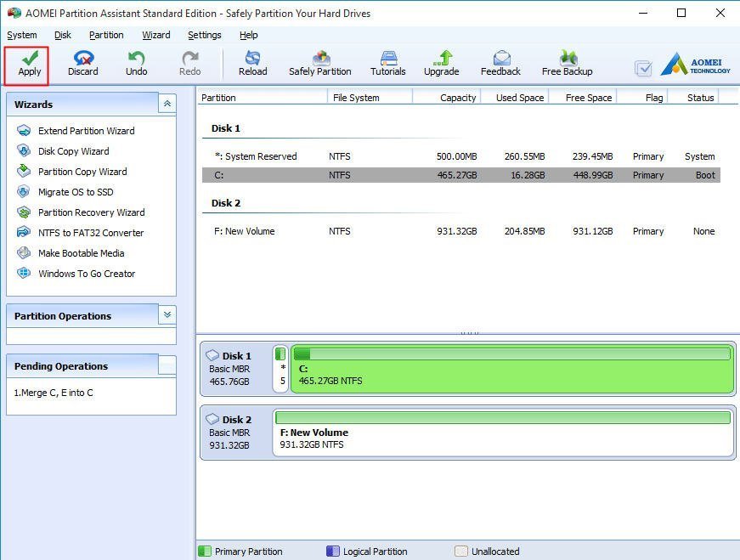This screenshot has width=740, height=560.
Task: Launch the Partition Recovery Wizard
Action: 92,212
